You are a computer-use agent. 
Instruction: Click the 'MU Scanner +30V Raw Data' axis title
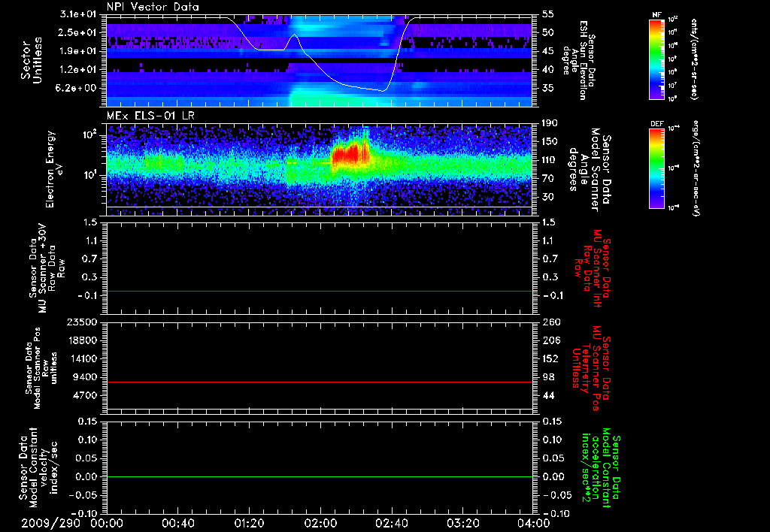[47, 268]
